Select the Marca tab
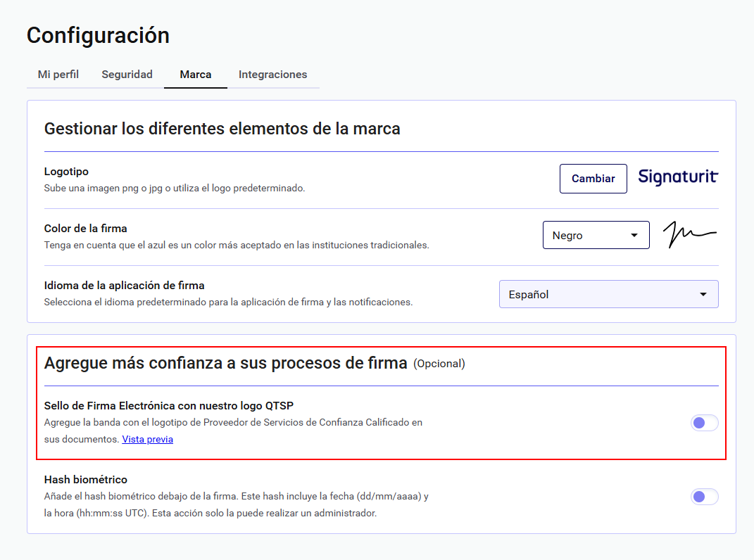The width and height of the screenshot is (754, 560). point(196,75)
